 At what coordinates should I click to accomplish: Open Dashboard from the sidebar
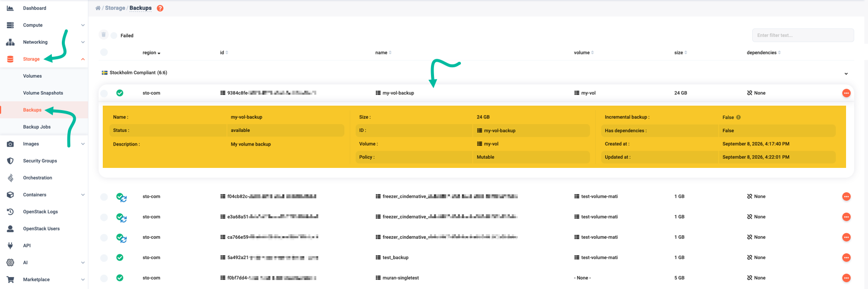point(34,8)
